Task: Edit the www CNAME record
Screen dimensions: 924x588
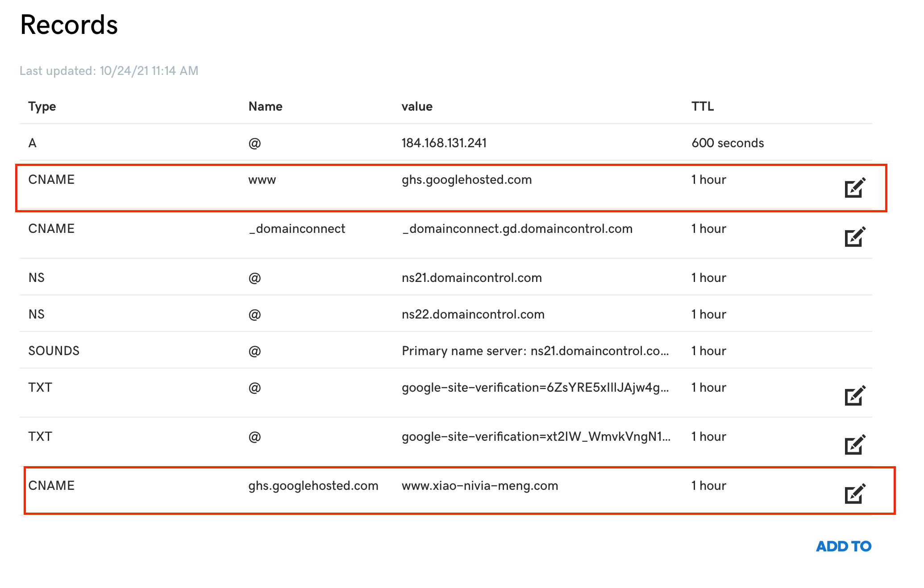Action: pyautogui.click(x=854, y=187)
